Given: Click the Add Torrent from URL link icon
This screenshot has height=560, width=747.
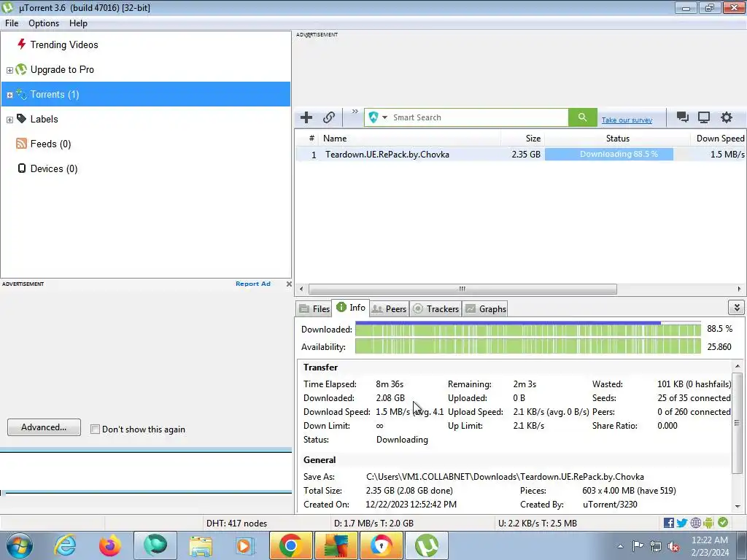Looking at the screenshot, I should (329, 117).
